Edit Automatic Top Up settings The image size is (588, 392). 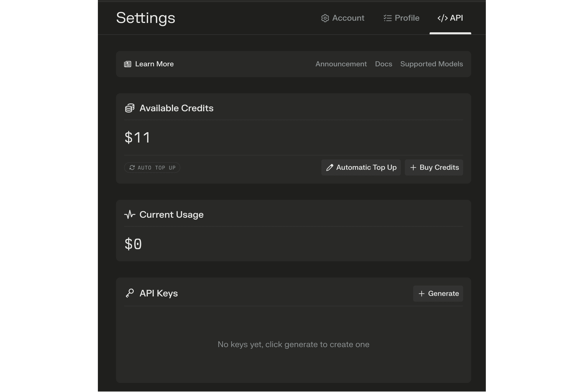[361, 167]
